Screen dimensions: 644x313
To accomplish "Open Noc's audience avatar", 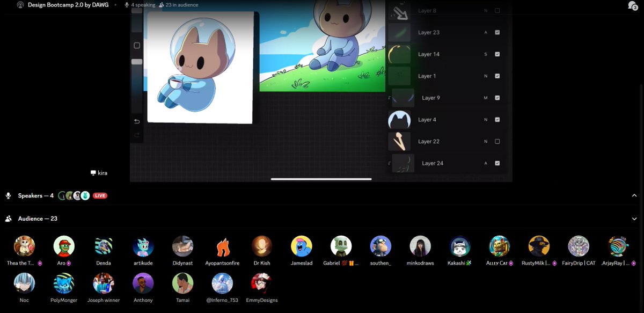I will pyautogui.click(x=24, y=283).
